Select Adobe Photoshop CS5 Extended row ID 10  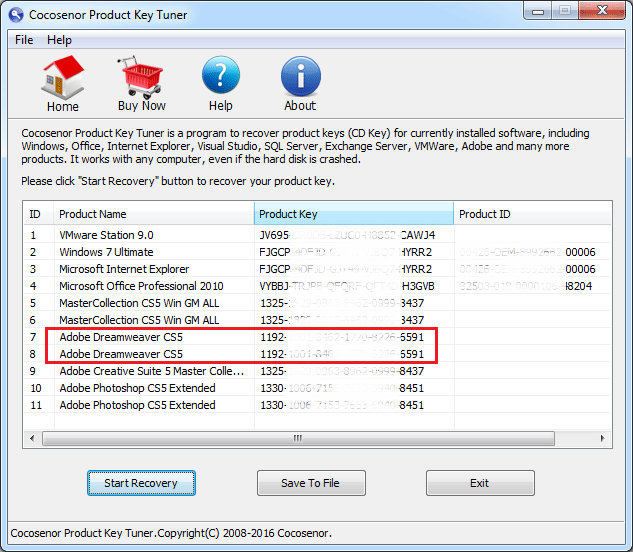(317, 388)
